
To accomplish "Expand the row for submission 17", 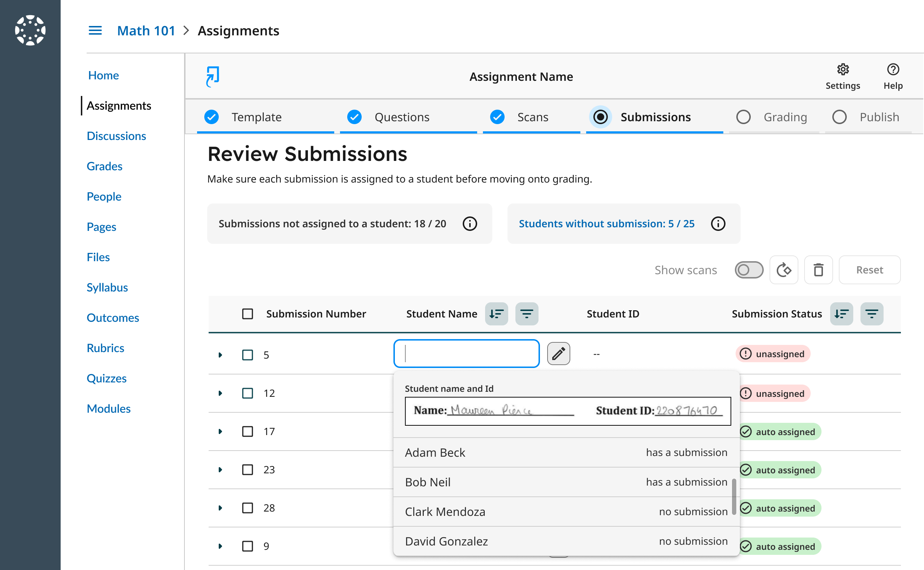I will 220,431.
